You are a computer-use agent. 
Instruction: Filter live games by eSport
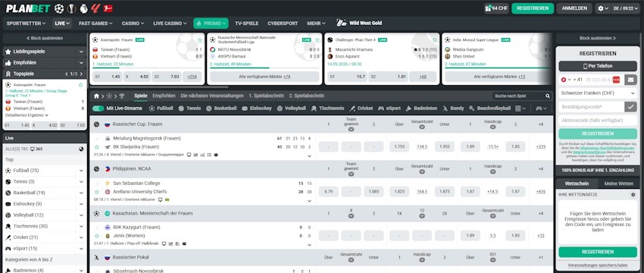coord(389,108)
